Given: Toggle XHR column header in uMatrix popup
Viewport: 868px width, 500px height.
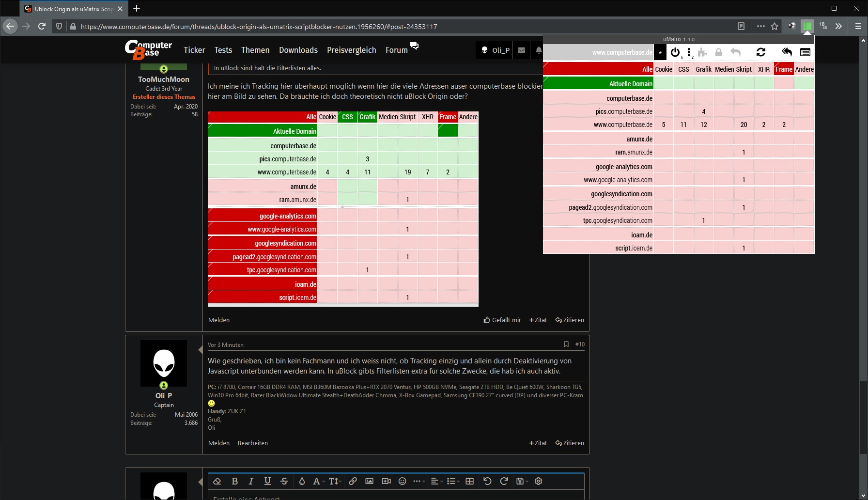Looking at the screenshot, I should point(764,69).
